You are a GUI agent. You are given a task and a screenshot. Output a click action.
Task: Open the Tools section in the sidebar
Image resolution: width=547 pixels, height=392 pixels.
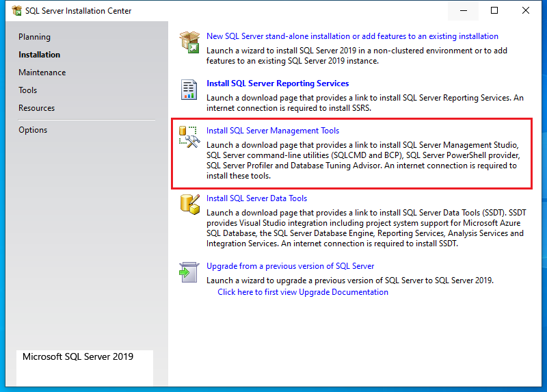(x=28, y=90)
